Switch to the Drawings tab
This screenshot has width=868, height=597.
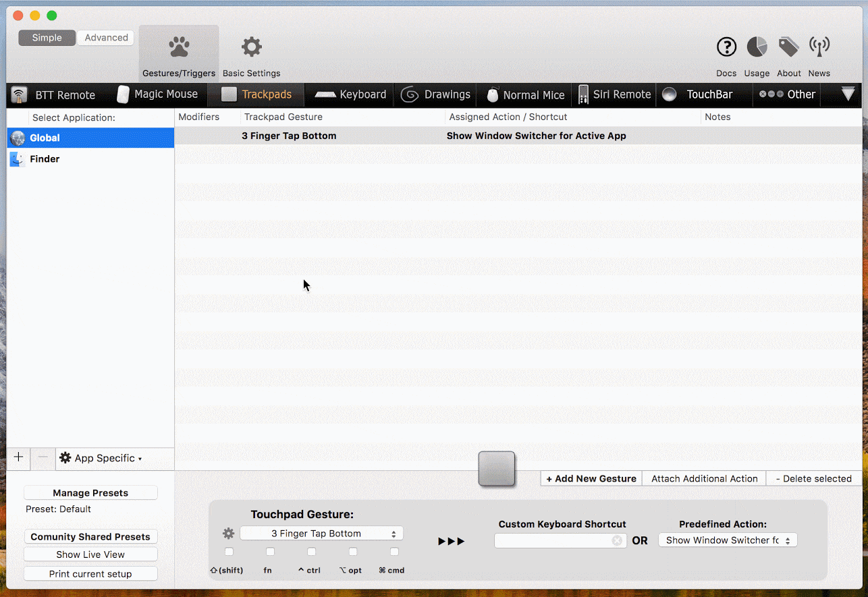(435, 94)
